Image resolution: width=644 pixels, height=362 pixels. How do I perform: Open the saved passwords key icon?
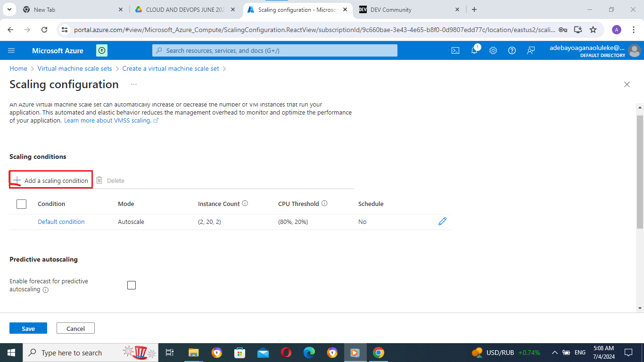pyautogui.click(x=562, y=29)
